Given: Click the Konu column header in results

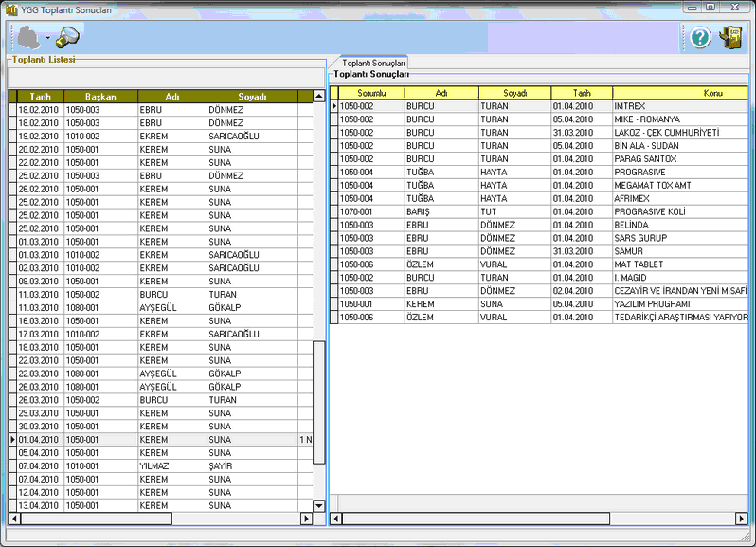Looking at the screenshot, I should pyautogui.click(x=680, y=93).
